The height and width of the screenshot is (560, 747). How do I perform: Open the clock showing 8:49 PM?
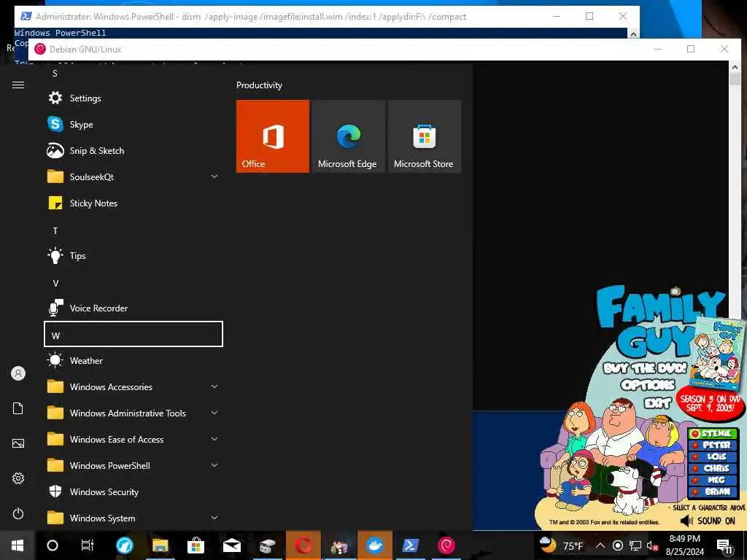[684, 545]
